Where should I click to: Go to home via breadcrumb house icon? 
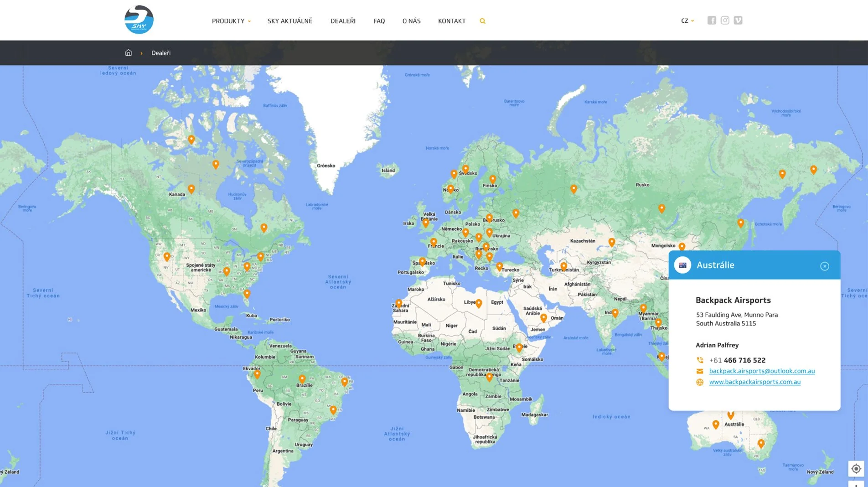pos(129,53)
